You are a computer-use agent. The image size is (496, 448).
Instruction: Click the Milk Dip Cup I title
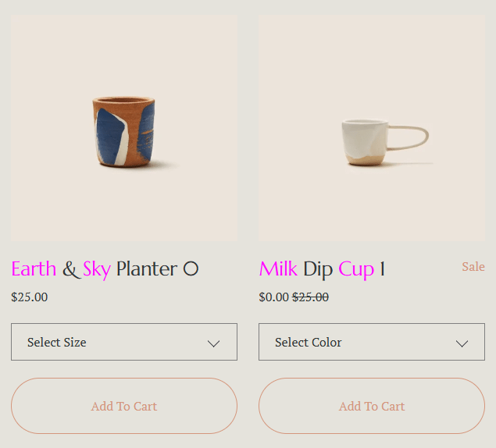(322, 269)
